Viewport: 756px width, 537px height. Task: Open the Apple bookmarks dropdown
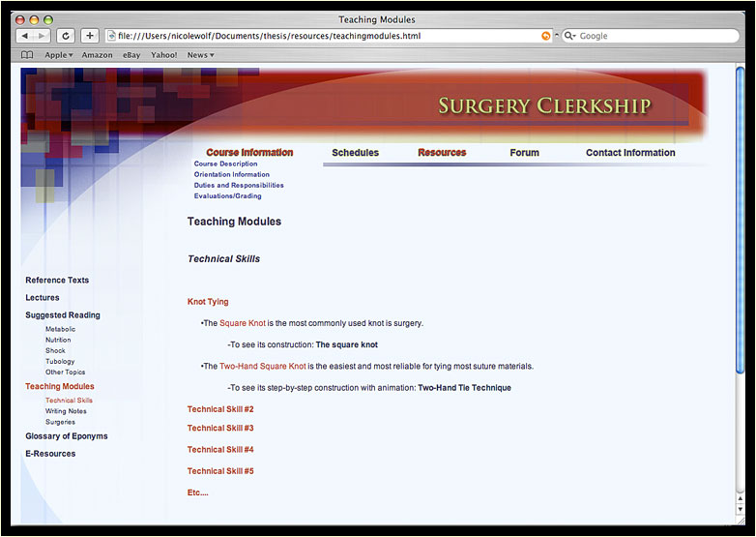point(59,55)
